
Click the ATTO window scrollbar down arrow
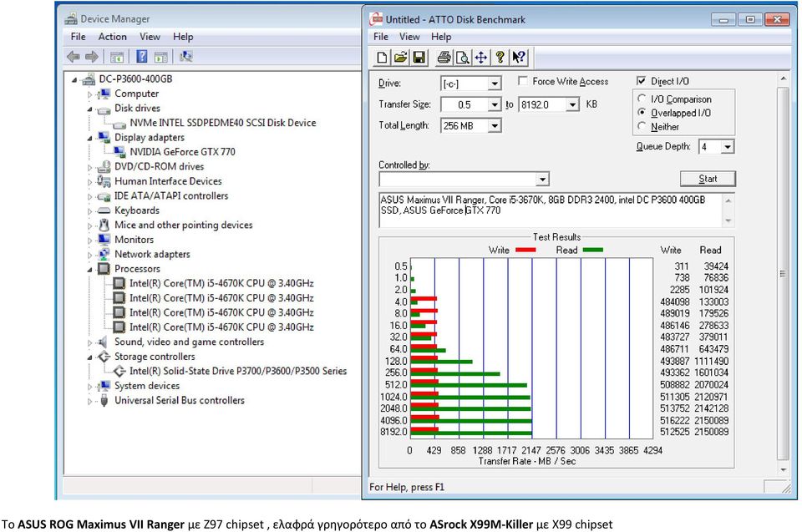(783, 469)
